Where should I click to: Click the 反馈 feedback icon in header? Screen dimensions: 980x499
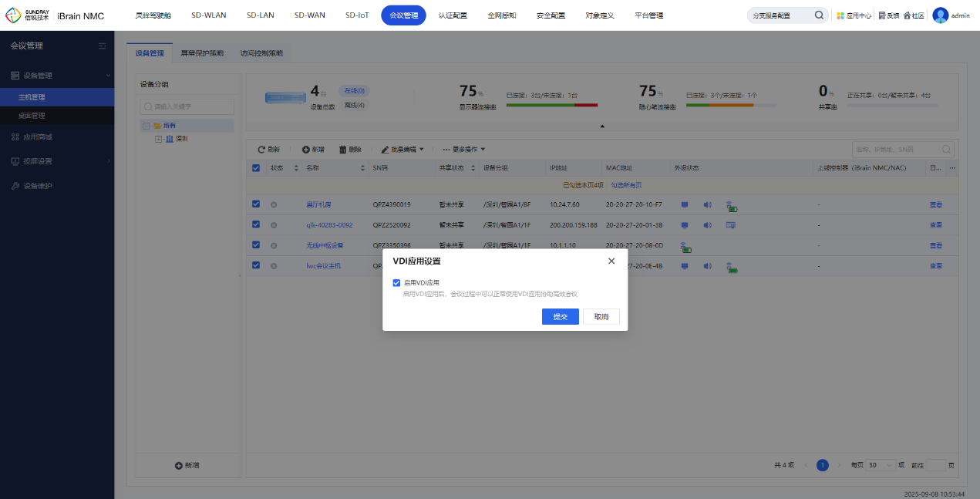(x=882, y=15)
